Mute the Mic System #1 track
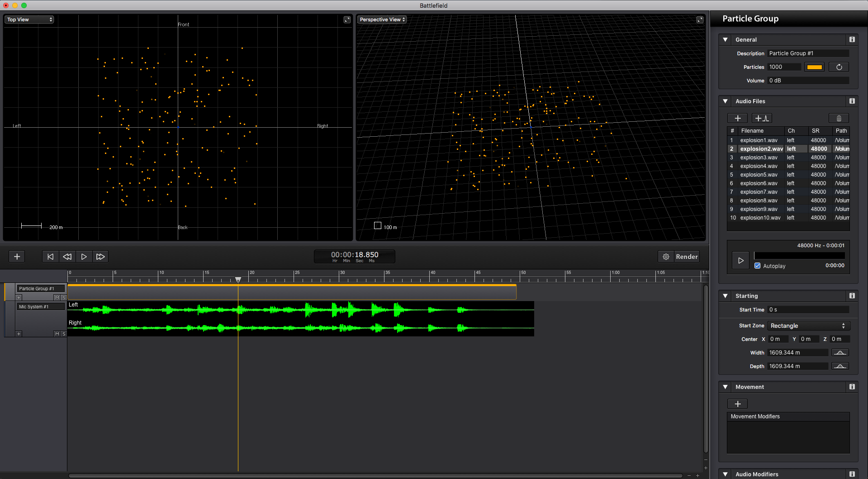 click(x=57, y=334)
